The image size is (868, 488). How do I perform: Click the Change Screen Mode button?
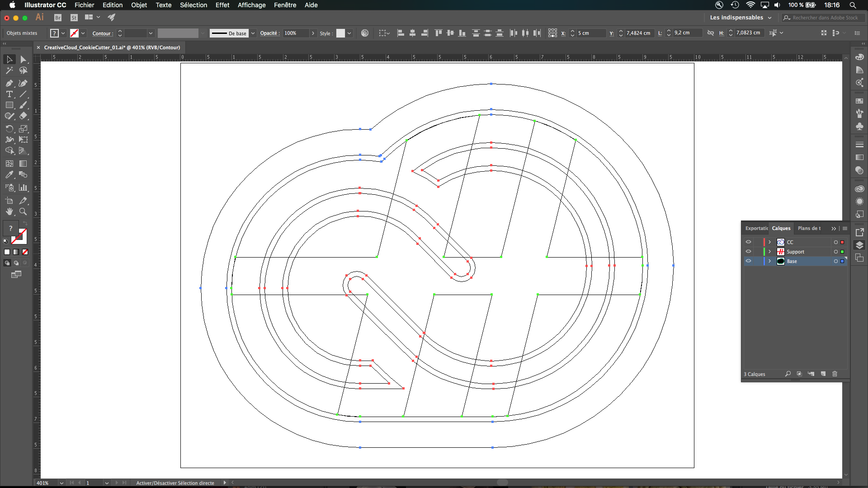pos(16,274)
